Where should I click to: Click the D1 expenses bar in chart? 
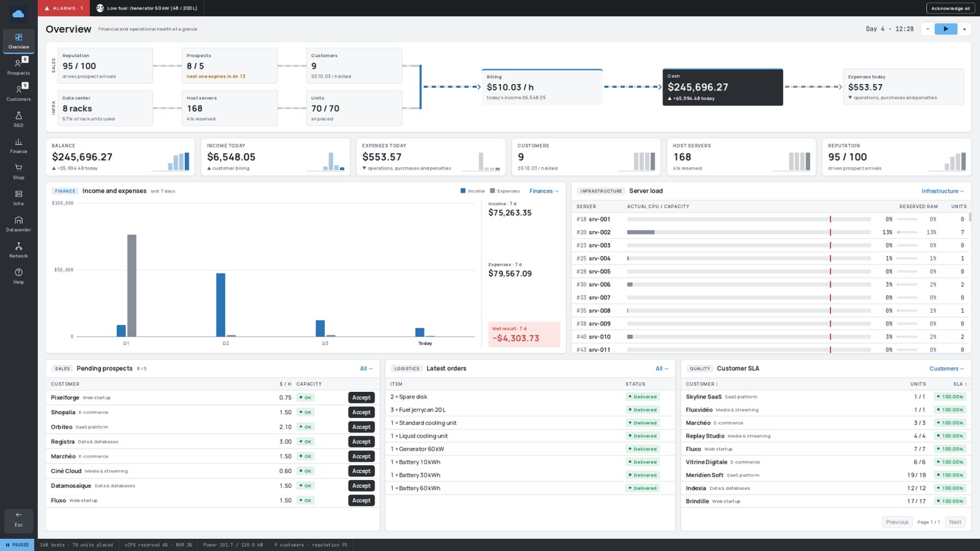point(132,285)
